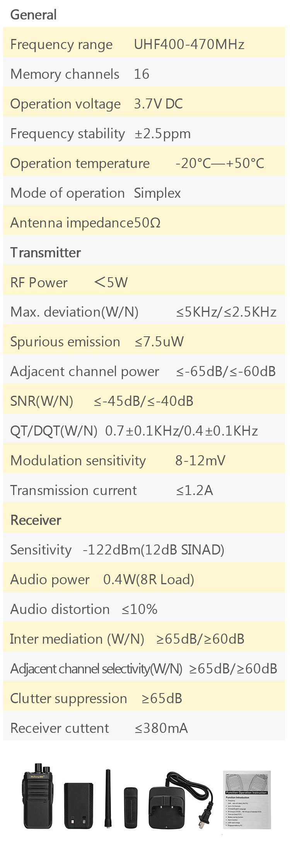The height and width of the screenshot is (868, 290).
Task: Select the battery pack image
Action: pyautogui.click(x=78, y=805)
